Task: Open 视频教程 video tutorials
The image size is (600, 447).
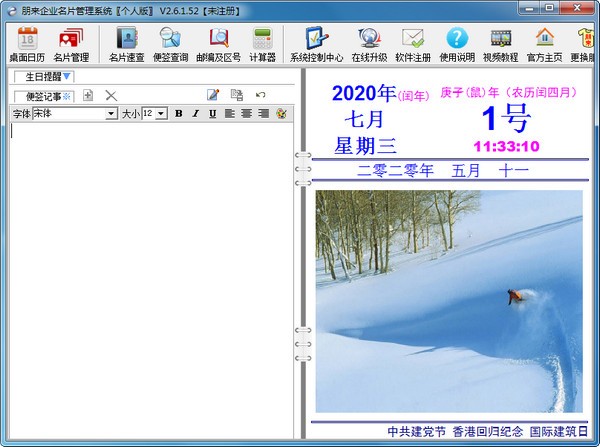Action: (501, 44)
